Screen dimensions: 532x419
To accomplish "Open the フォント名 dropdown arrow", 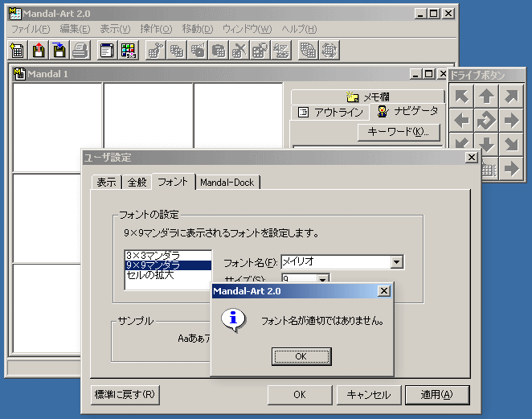I will pyautogui.click(x=396, y=262).
